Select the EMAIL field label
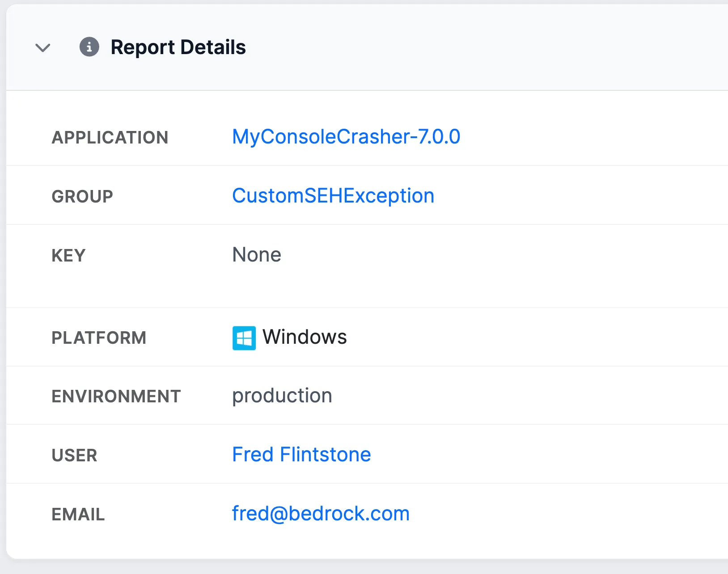Viewport: 728px width, 574px height. click(78, 514)
